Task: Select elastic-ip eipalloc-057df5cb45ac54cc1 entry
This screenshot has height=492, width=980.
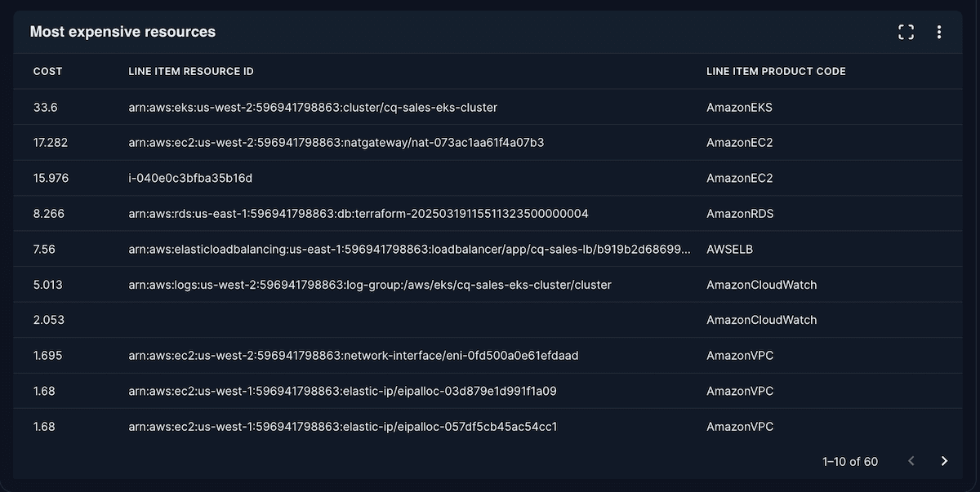Action: point(342,427)
